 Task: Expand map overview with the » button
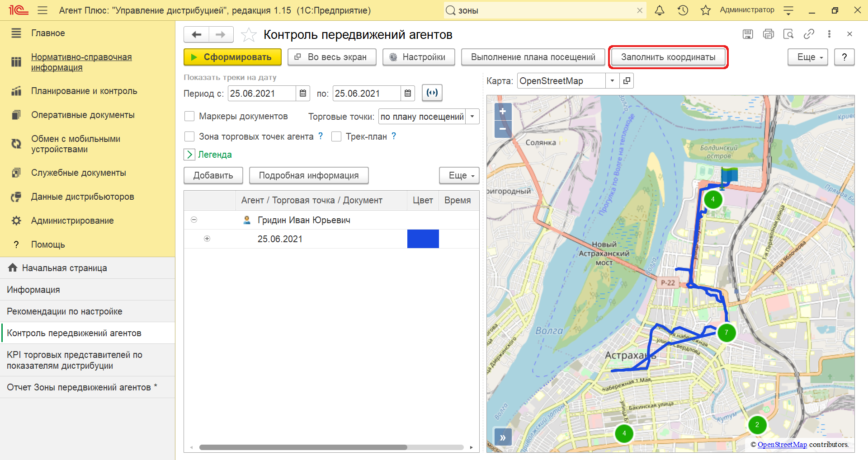(503, 437)
